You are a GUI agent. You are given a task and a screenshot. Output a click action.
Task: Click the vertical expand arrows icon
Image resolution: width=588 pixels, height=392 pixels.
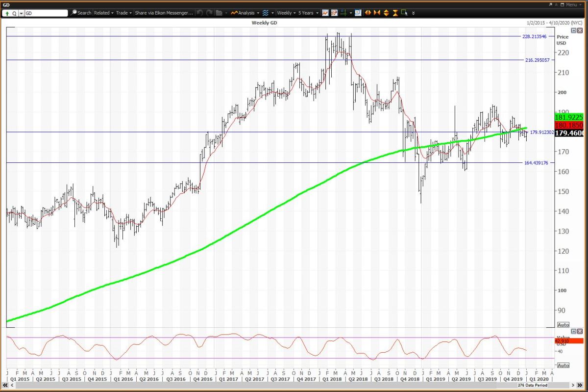(386, 13)
